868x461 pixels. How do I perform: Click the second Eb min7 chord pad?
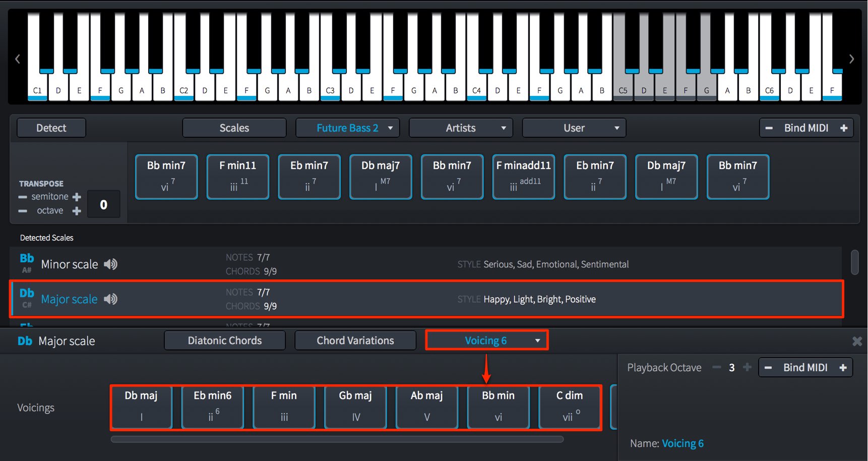(x=595, y=177)
